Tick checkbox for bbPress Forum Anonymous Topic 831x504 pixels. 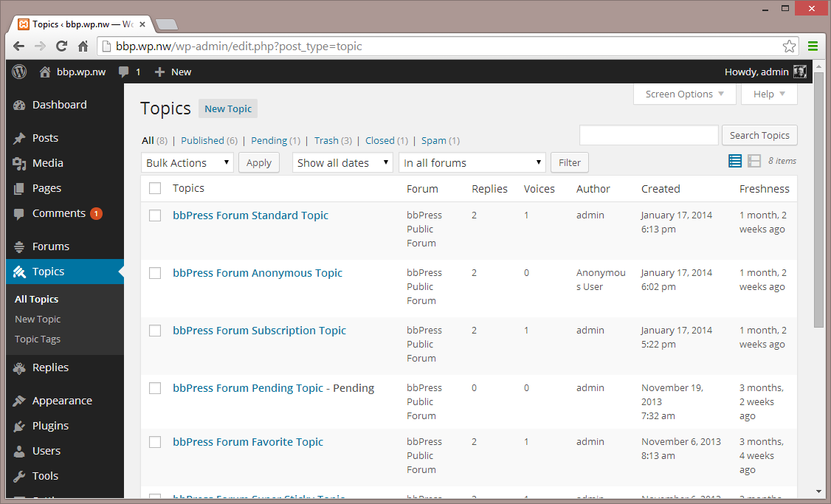[155, 273]
